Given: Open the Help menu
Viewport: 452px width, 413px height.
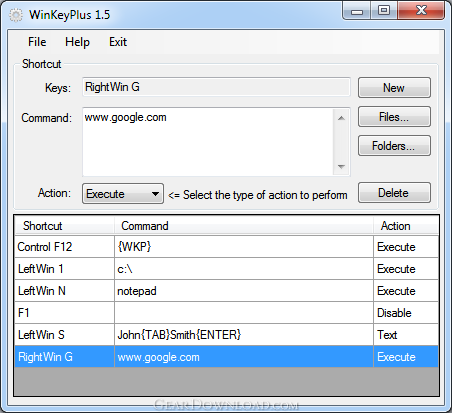Looking at the screenshot, I should (77, 42).
